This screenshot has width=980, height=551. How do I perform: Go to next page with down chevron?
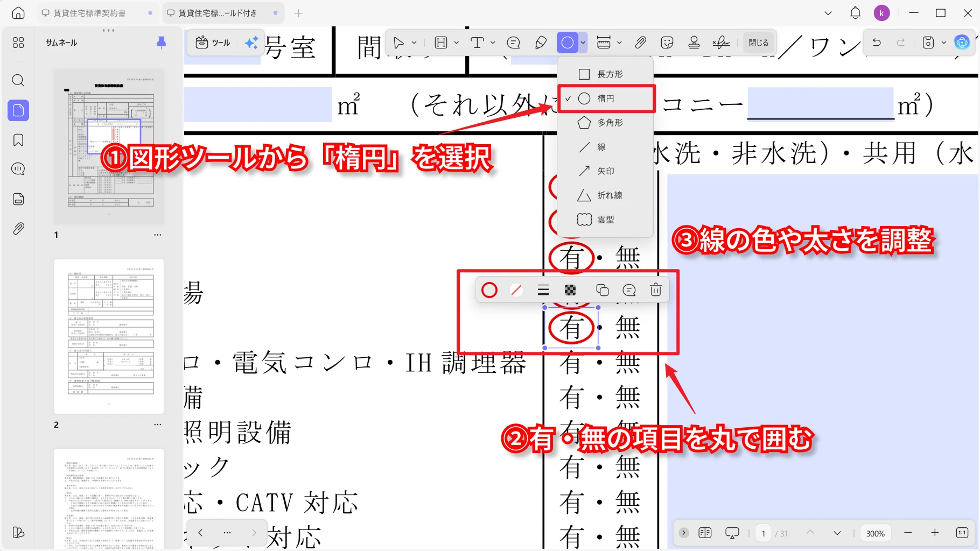[837, 533]
